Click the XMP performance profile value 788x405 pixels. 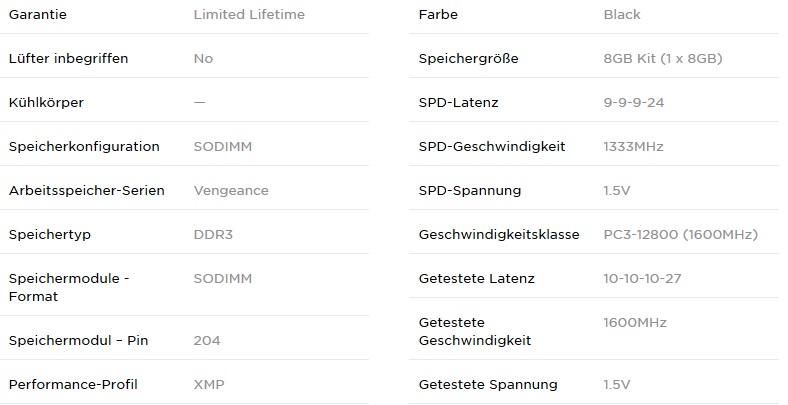(x=208, y=384)
